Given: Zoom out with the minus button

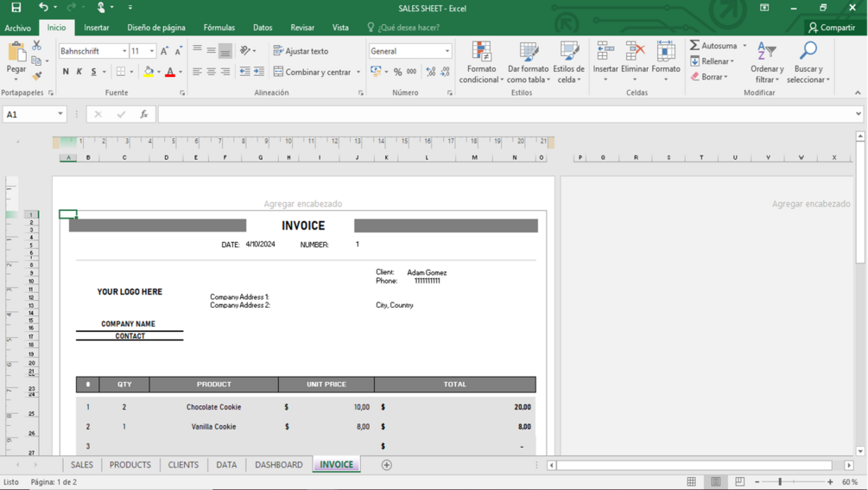Looking at the screenshot, I should click(x=757, y=482).
